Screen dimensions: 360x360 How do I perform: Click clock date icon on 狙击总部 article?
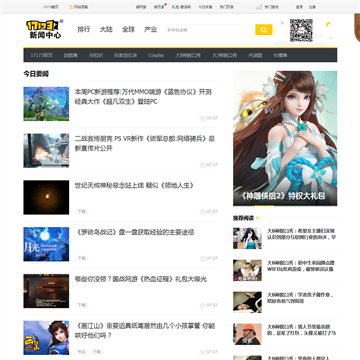pyautogui.click(x=202, y=165)
